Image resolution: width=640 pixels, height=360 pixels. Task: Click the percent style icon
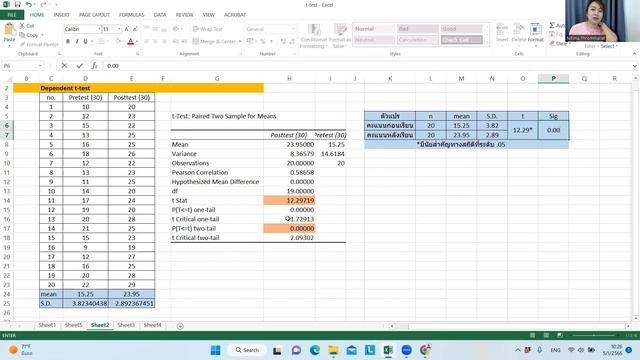(263, 41)
